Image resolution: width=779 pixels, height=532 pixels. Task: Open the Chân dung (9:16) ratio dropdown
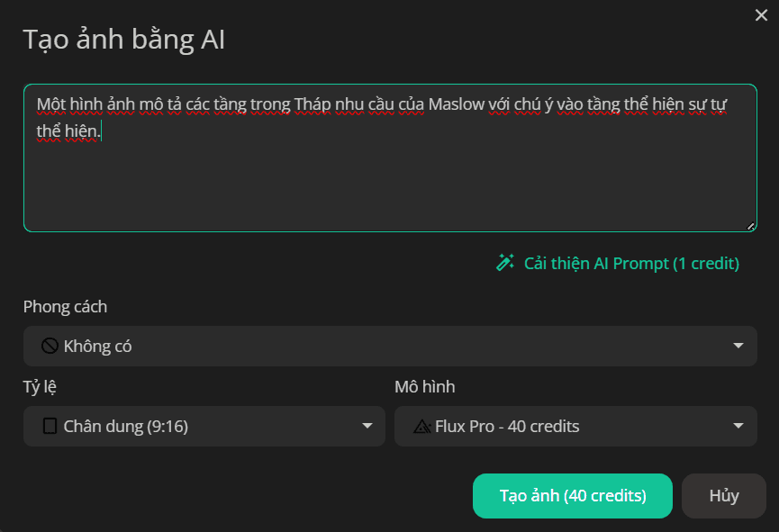(204, 426)
